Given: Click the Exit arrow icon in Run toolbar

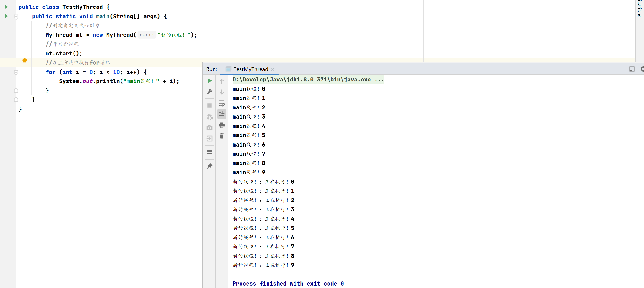Looking at the screenshot, I should (x=209, y=139).
